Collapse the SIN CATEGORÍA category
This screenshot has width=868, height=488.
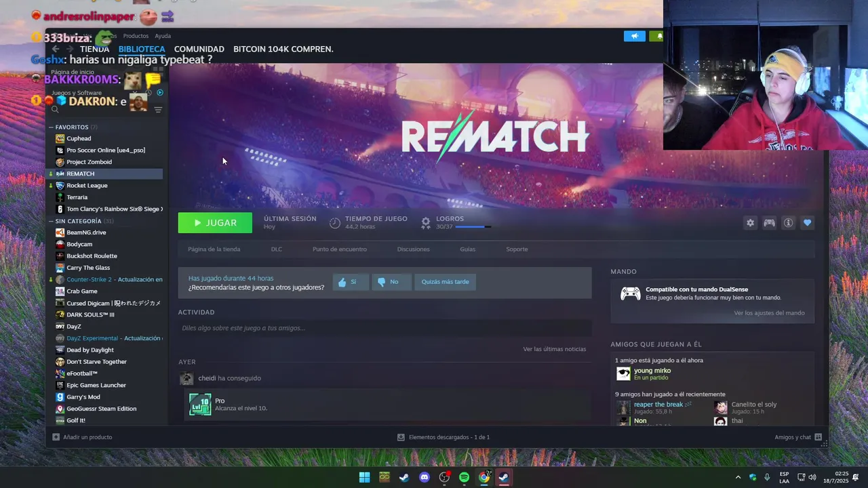point(51,221)
